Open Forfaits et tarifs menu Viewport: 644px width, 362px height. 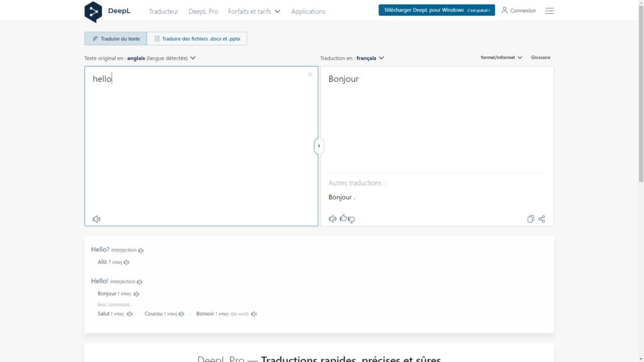pos(254,11)
